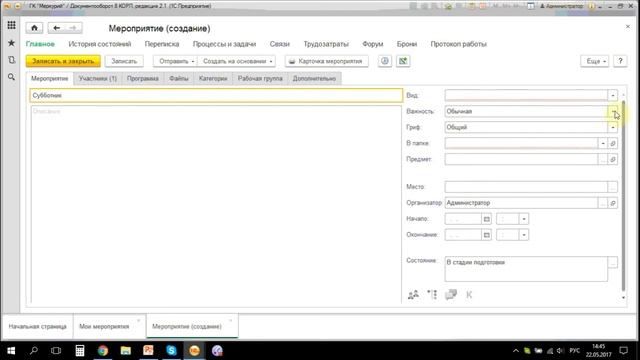The image size is (640, 360).
Task: Open link icon next to В папке field
Action: coord(613,143)
